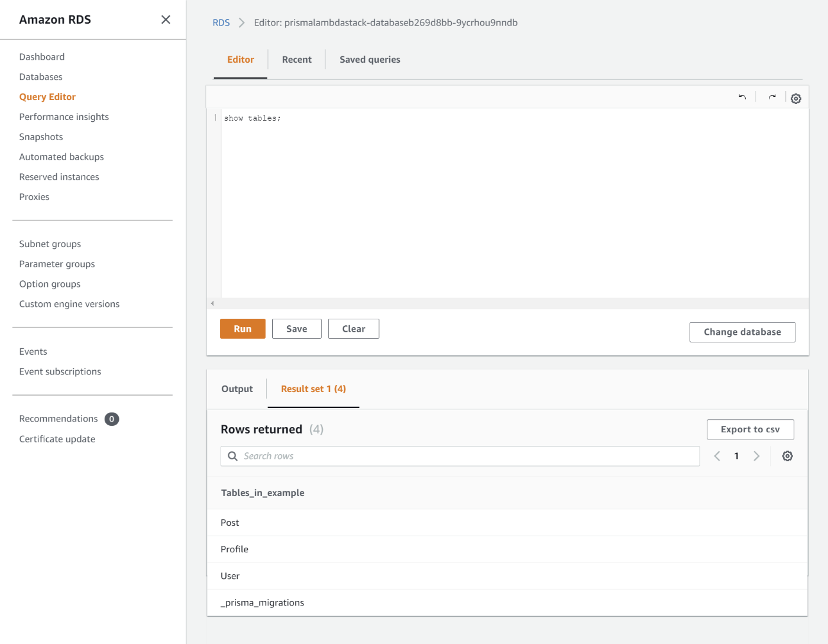Open Certificate update page
828x644 pixels.
pyautogui.click(x=57, y=439)
